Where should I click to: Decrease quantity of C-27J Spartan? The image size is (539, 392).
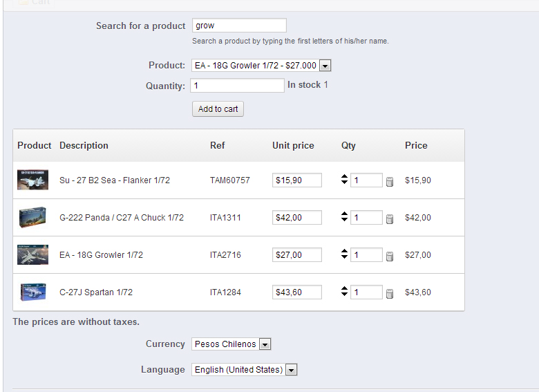345,295
